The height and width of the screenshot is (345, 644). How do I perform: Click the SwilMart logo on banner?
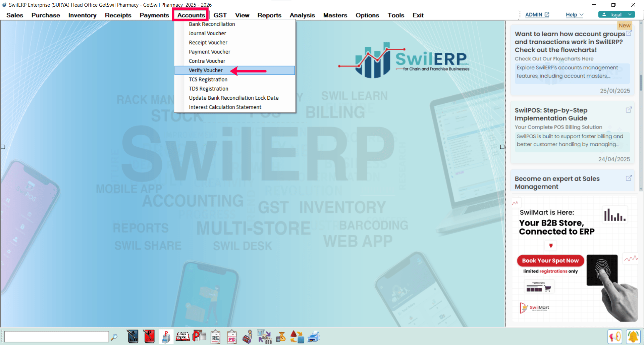coord(535,307)
